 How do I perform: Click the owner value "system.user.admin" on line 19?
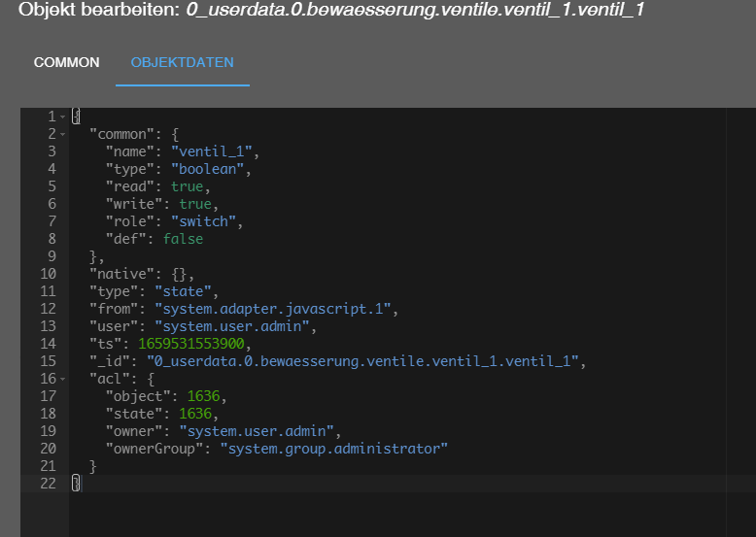click(x=257, y=431)
